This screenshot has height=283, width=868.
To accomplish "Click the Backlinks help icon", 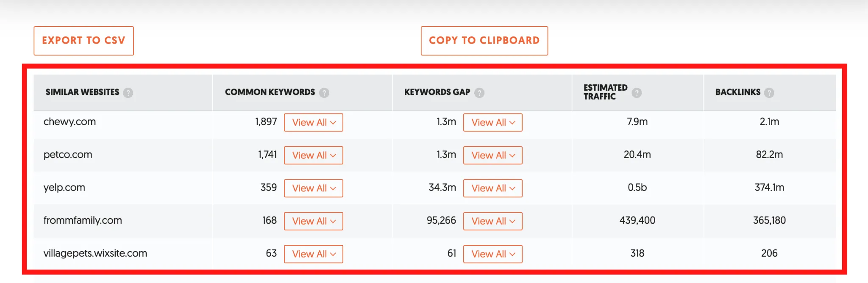I will coord(769,93).
